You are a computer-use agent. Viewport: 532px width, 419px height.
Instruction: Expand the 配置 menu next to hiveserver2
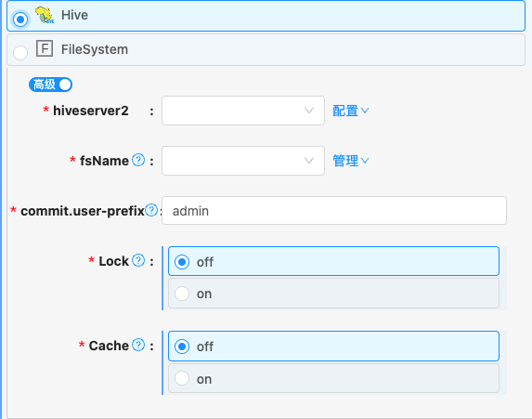pyautogui.click(x=350, y=111)
